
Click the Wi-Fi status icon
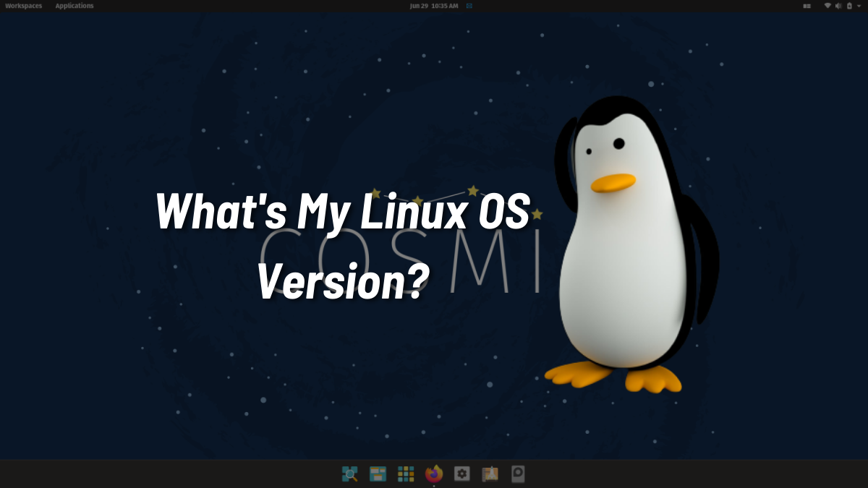coord(827,6)
